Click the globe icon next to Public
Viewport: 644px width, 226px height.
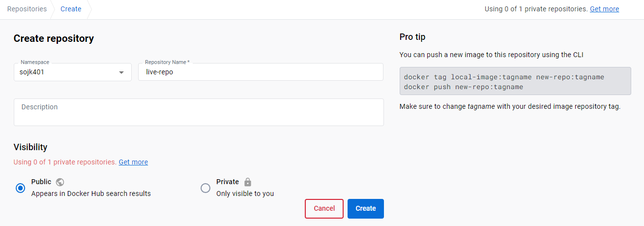[60, 182]
